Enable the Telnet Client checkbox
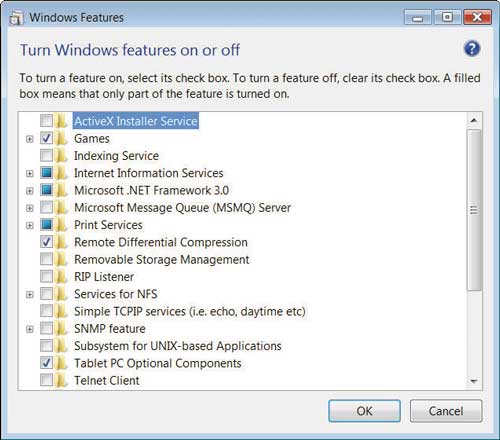The width and height of the screenshot is (500, 440). 46,380
